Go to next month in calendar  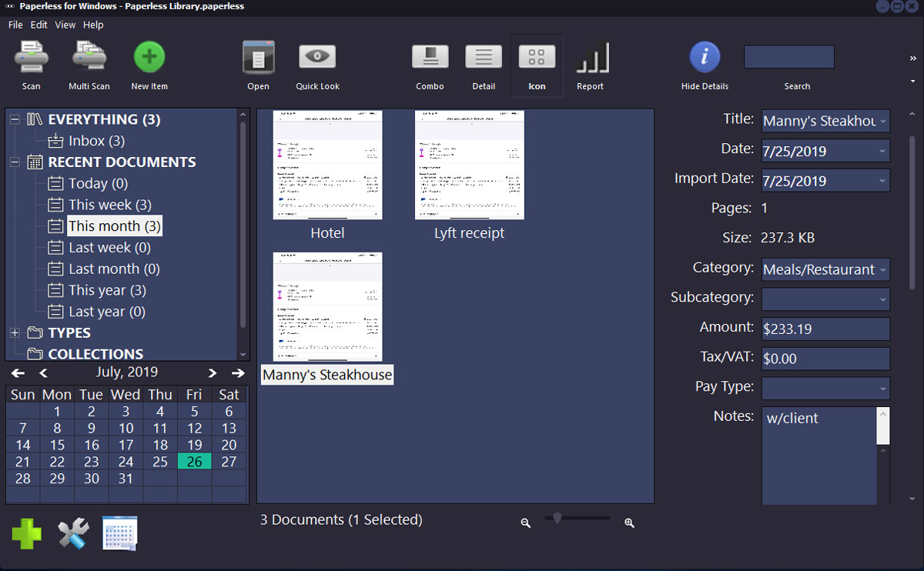coord(213,373)
